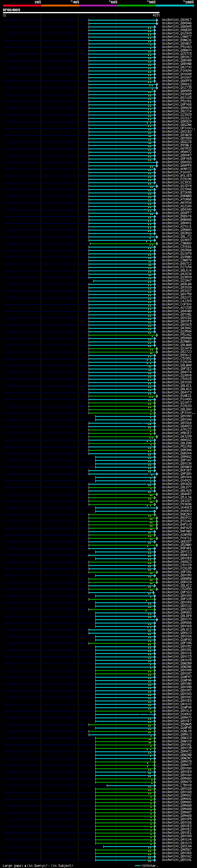Select the UniRef100_Q257C5 label
197x868 pixels.
pos(177,54)
